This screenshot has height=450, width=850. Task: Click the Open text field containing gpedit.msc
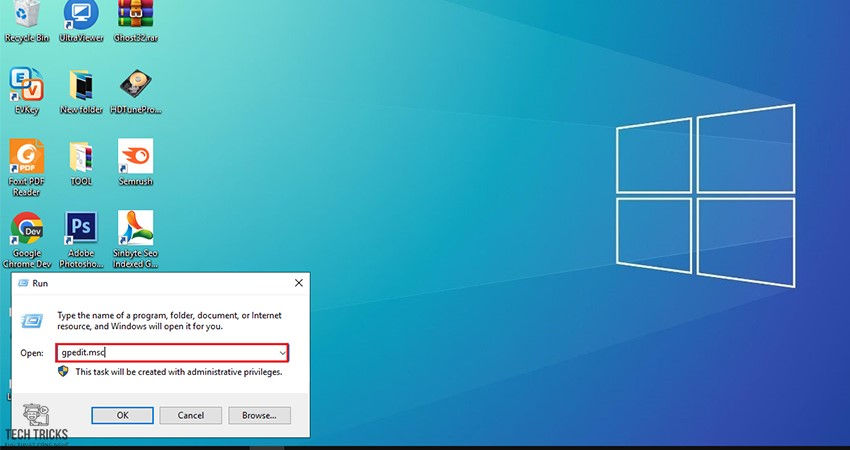[172, 353]
